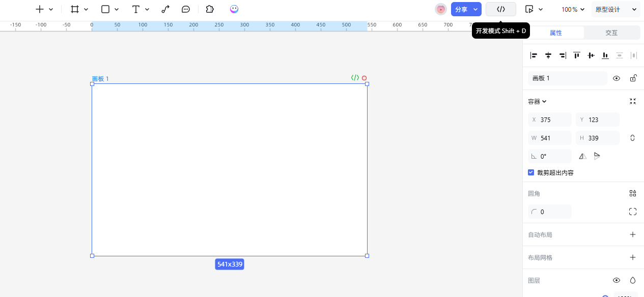Switch to the 交互 tab
Viewport: 644px width, 297px height.
click(611, 33)
